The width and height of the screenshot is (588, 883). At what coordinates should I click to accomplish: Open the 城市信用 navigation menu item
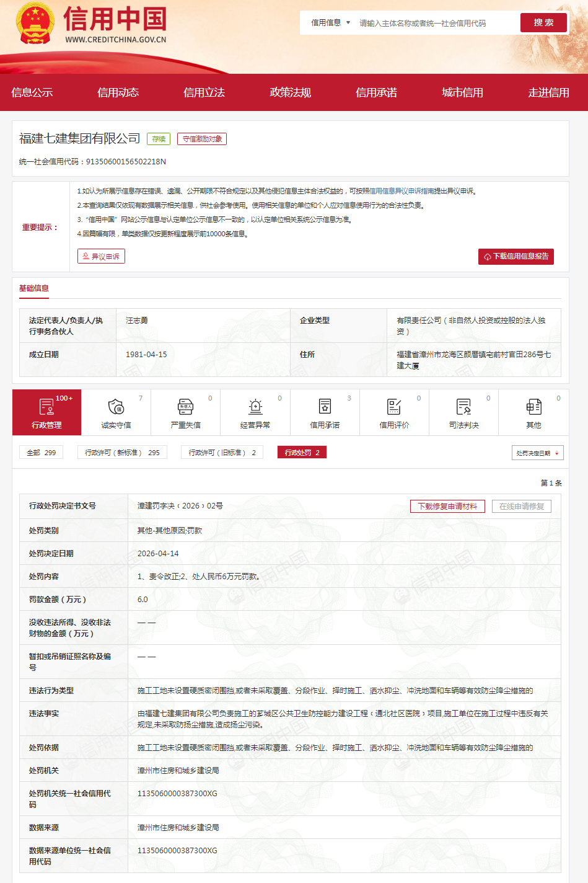[462, 92]
